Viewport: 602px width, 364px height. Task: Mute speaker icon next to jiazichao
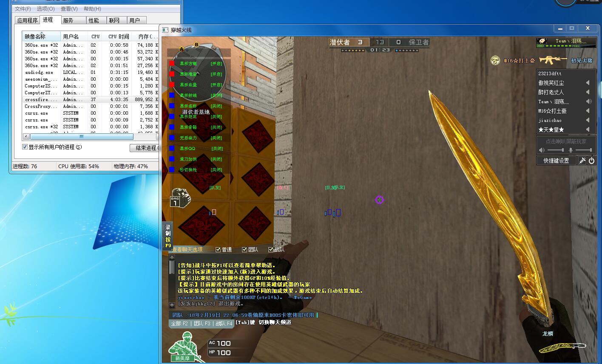click(588, 120)
